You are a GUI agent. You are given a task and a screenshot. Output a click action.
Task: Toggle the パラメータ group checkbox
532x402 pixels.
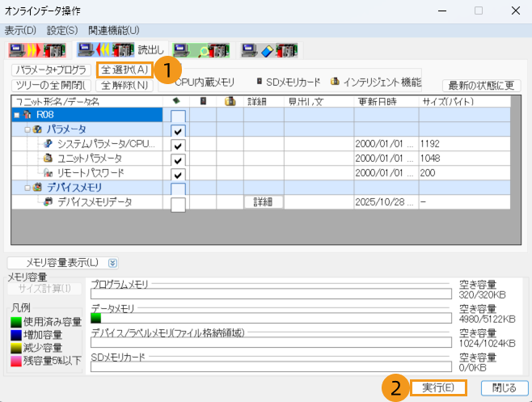coord(178,130)
